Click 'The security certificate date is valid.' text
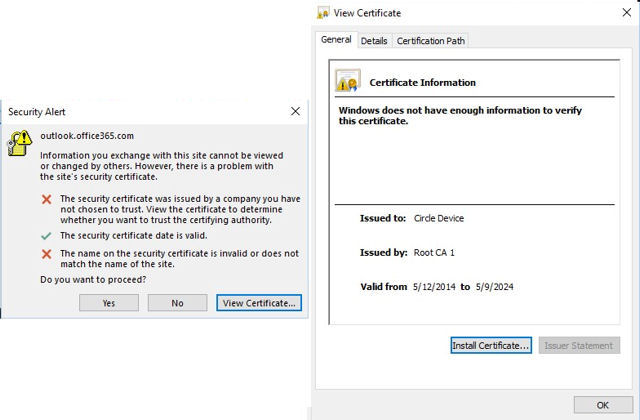Viewport: 640px width, 420px height. (133, 236)
